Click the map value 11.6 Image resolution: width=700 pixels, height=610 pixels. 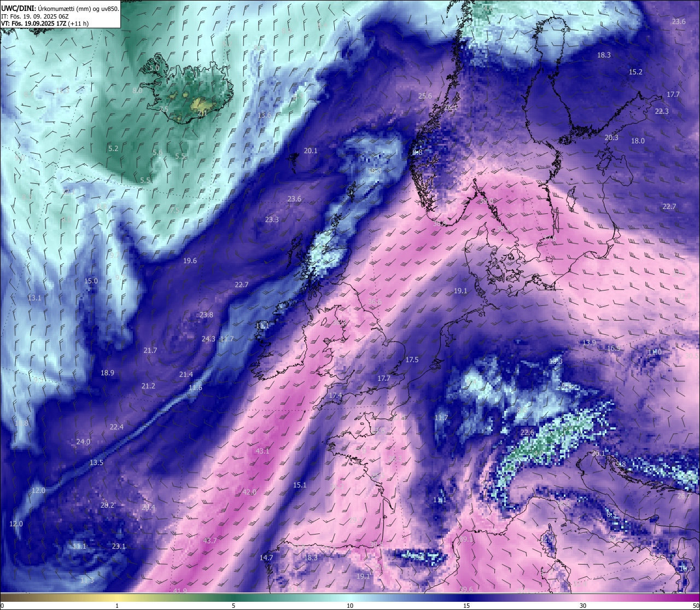point(195,388)
